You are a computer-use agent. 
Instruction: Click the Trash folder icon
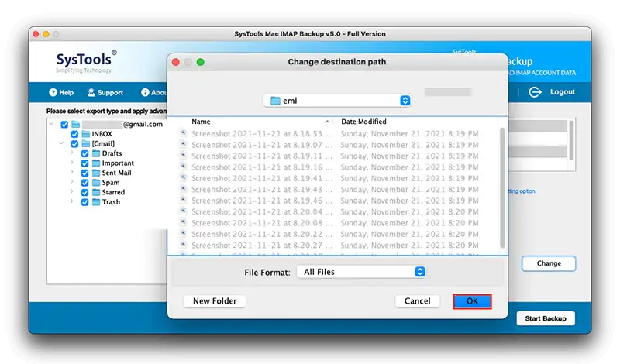[x=96, y=202]
